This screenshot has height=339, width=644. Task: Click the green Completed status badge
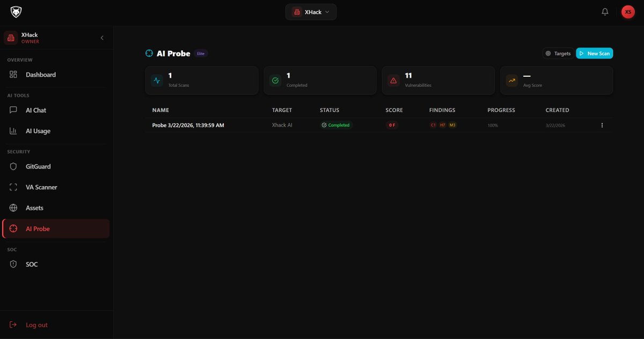[336, 125]
